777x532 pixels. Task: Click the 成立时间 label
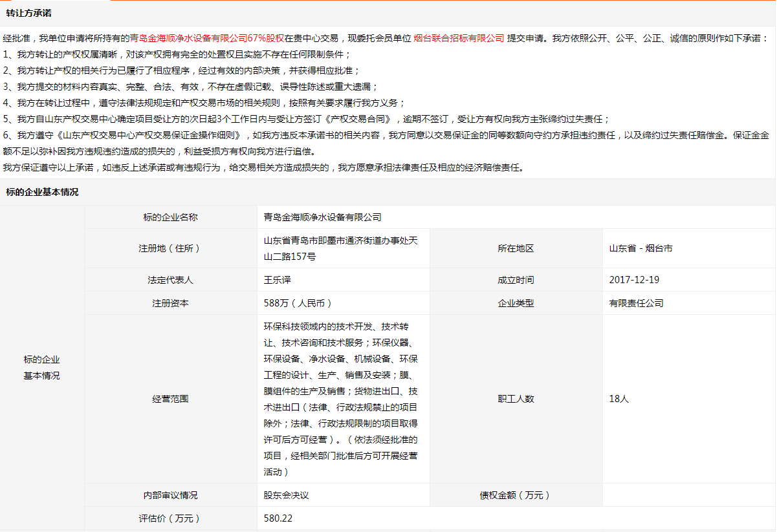pos(516,280)
